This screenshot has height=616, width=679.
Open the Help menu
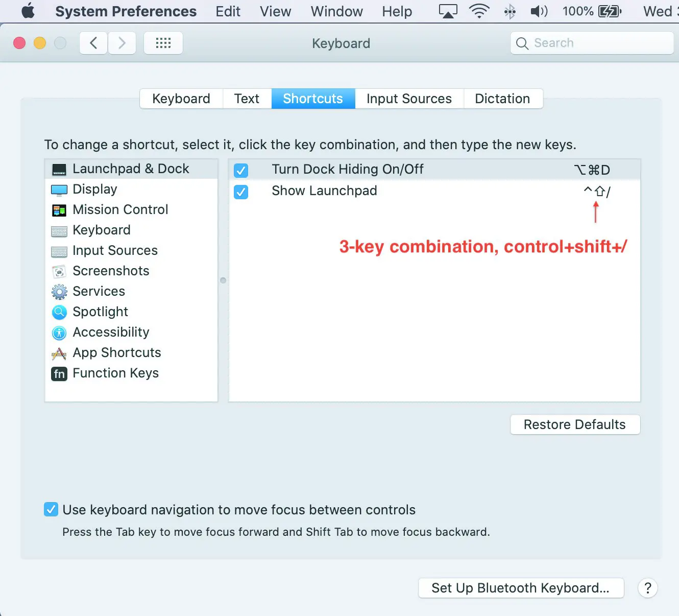[397, 11]
